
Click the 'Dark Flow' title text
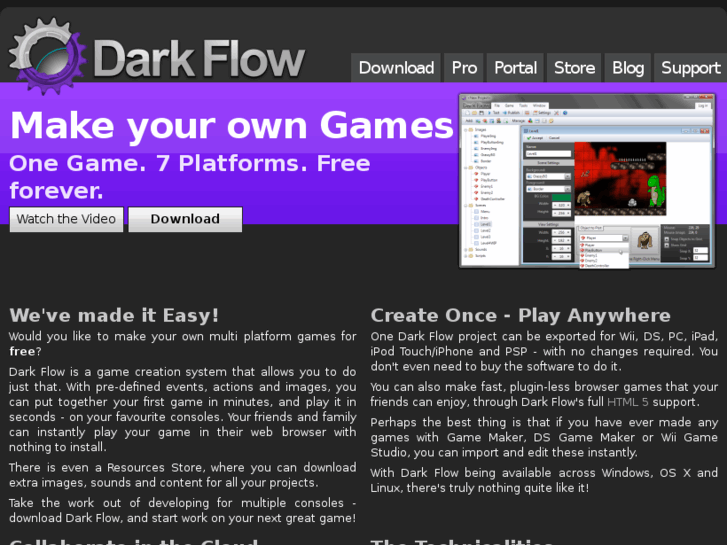point(199,58)
